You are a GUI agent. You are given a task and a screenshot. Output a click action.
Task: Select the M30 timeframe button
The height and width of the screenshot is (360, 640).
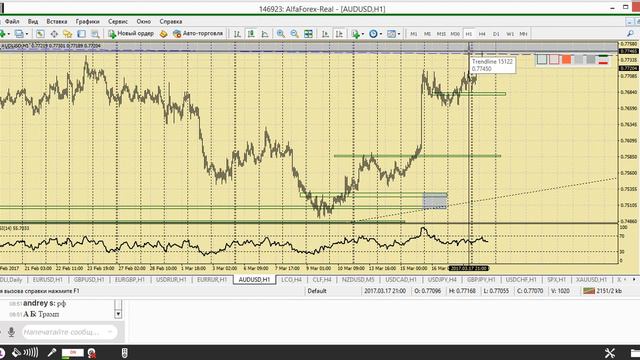click(x=455, y=34)
